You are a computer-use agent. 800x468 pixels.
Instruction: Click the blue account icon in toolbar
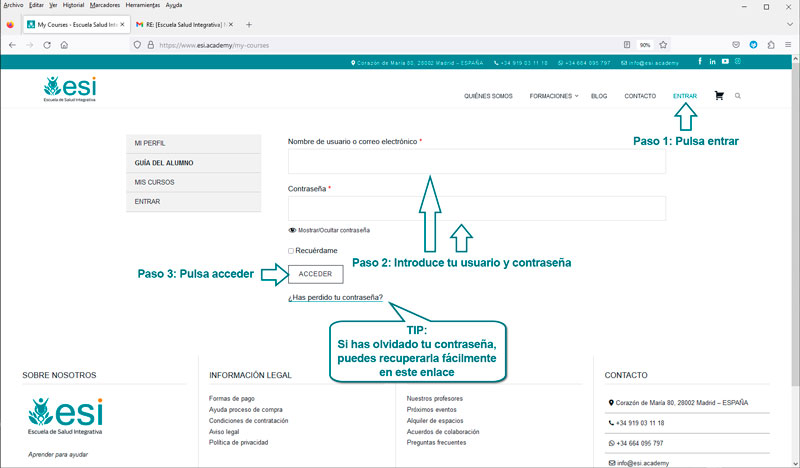(x=754, y=45)
